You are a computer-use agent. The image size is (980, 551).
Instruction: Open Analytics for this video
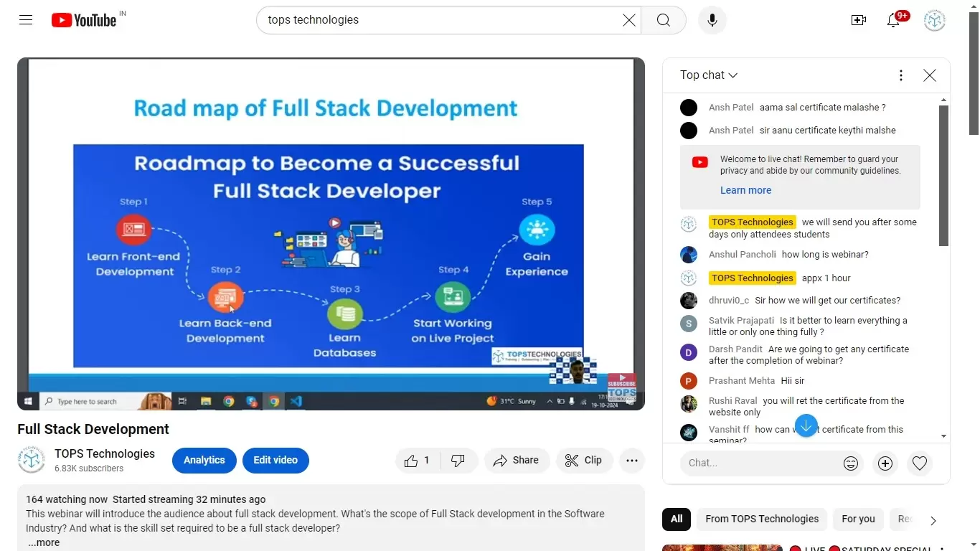tap(204, 461)
